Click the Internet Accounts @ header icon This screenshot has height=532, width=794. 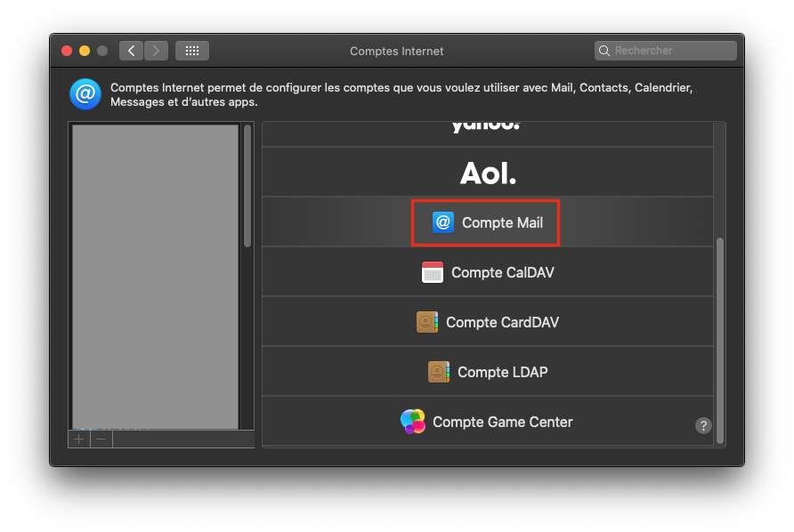85,93
